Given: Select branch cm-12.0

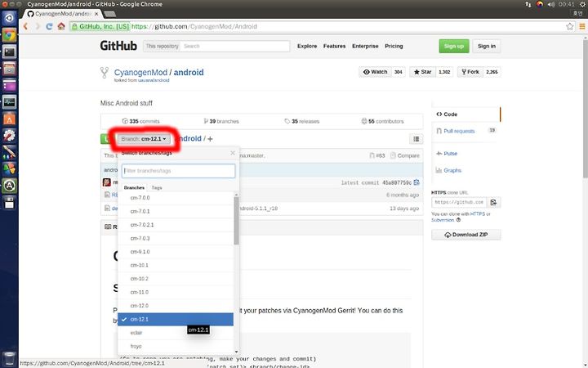Looking at the screenshot, I should (176, 306).
